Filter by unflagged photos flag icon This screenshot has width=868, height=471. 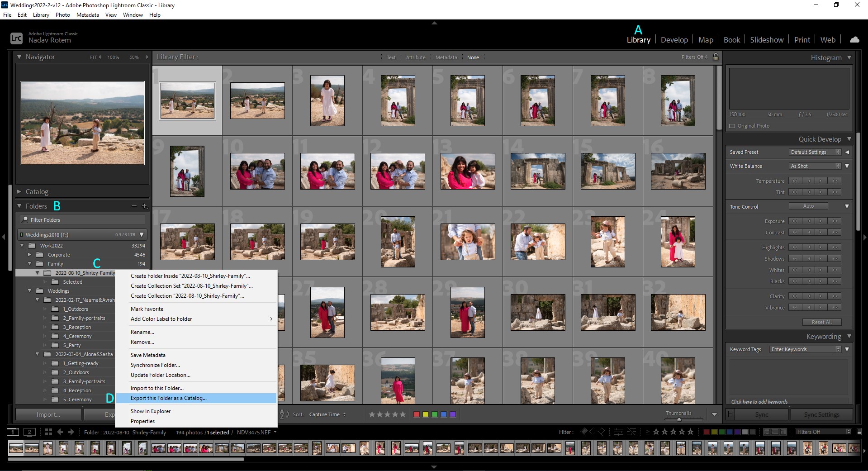coord(593,432)
